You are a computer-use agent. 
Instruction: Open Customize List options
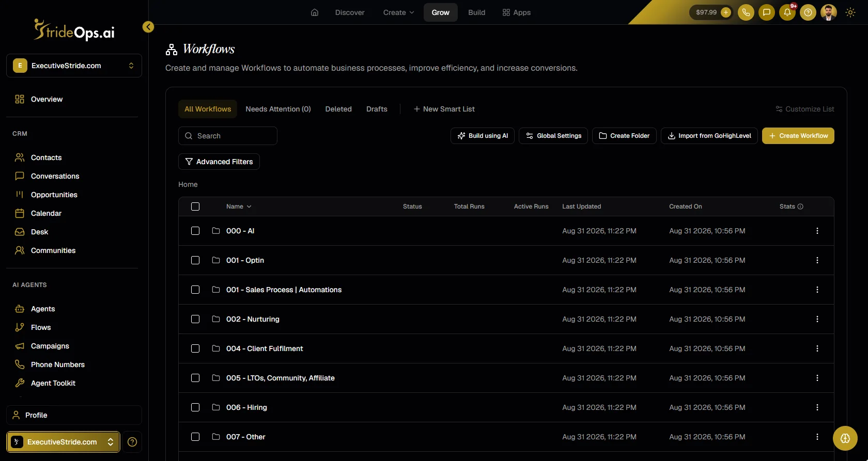pos(805,109)
